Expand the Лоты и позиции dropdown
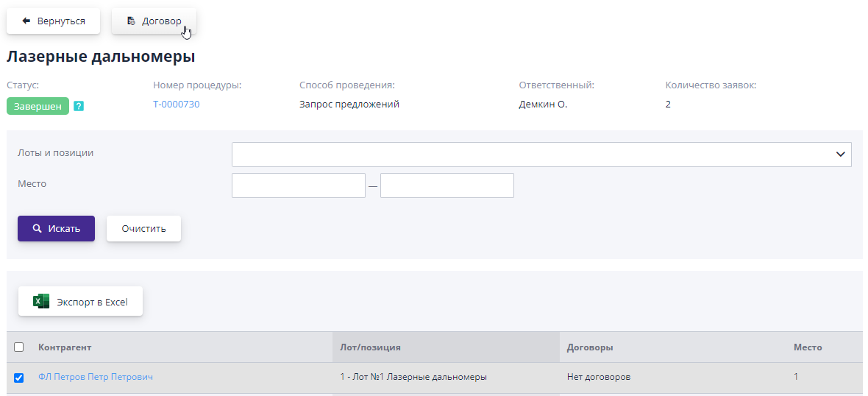Screen dimensions: 868x396 point(541,155)
